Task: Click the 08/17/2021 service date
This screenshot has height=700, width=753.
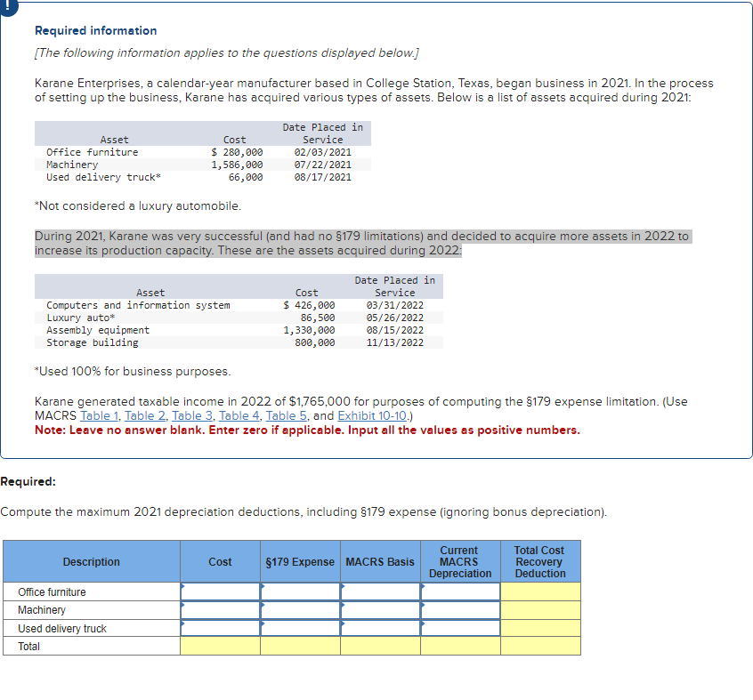Action: tap(323, 177)
